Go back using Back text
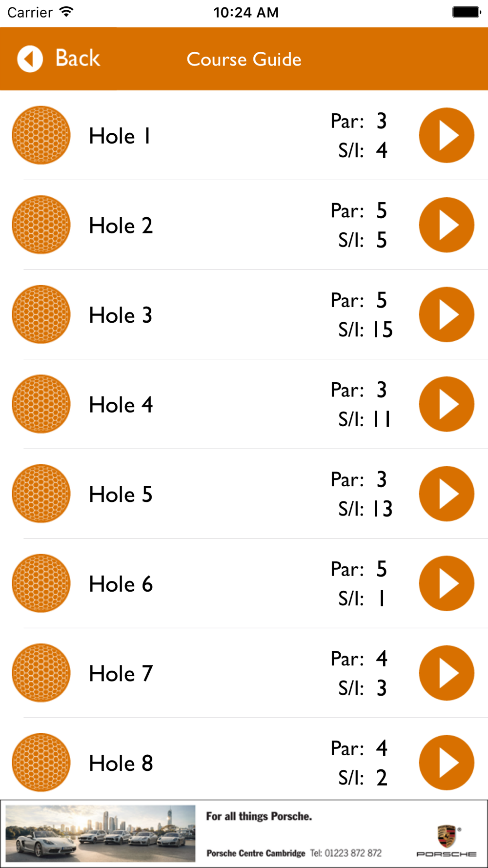 78,59
